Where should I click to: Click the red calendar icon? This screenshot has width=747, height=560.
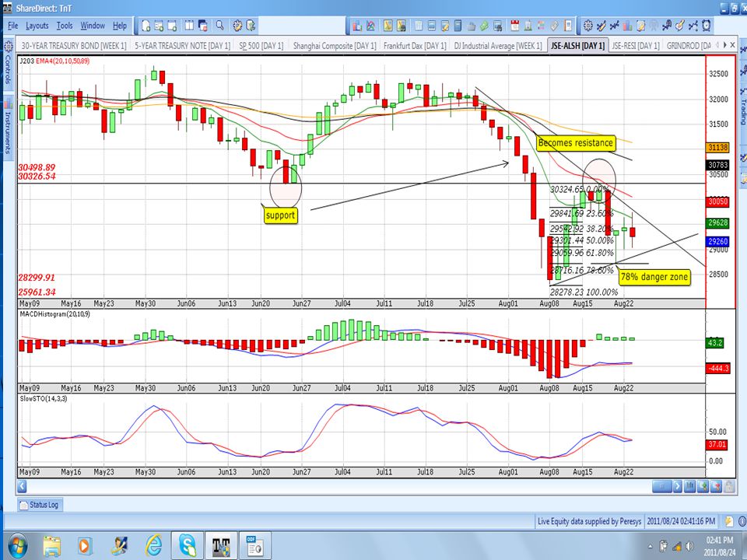pyautogui.click(x=515, y=26)
